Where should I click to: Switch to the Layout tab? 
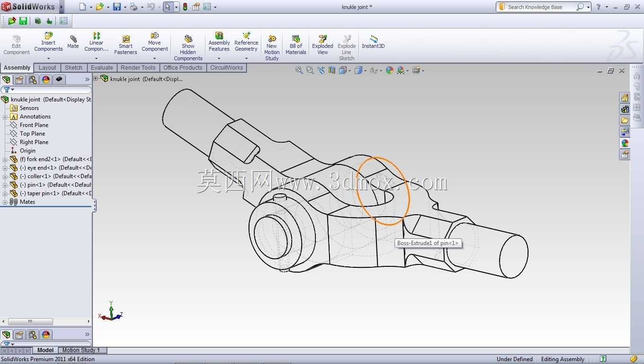click(47, 68)
